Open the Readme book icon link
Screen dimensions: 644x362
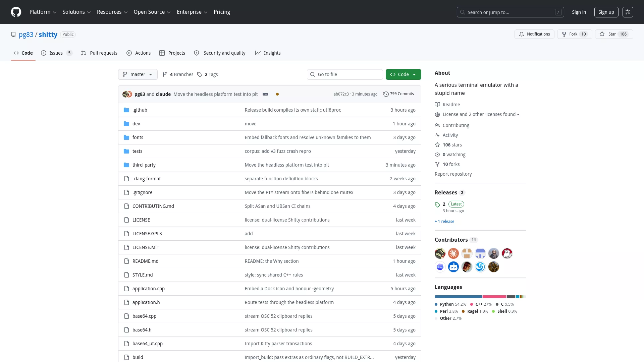pyautogui.click(x=447, y=105)
